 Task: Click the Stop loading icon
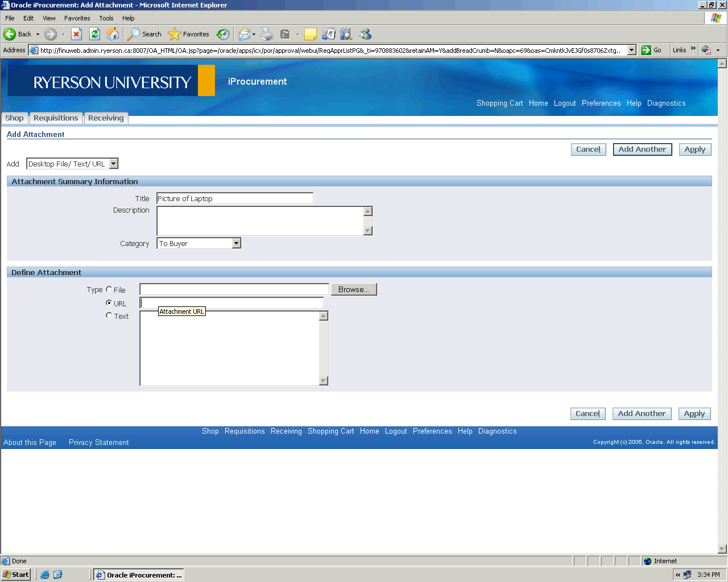tap(77, 34)
